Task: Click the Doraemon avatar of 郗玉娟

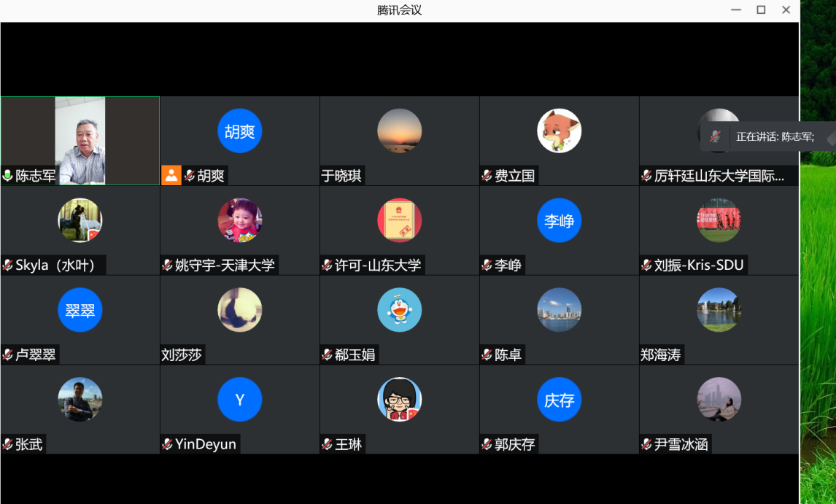Action: [x=399, y=310]
